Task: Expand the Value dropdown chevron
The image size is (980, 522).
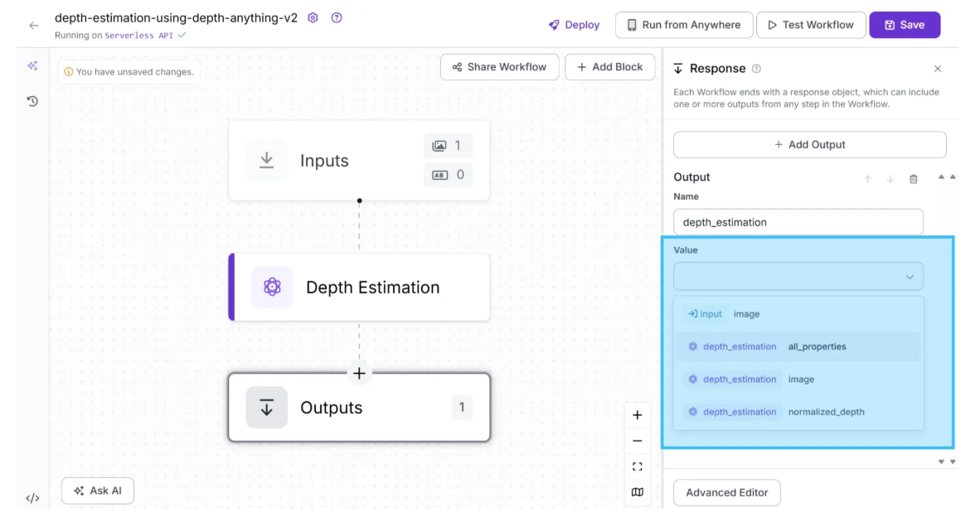Action: 910,277
